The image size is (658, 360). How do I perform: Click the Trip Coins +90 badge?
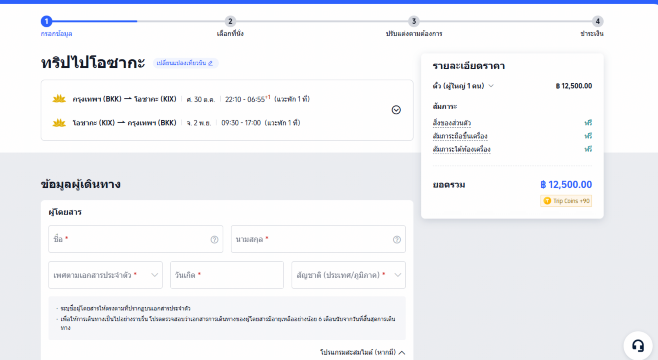click(x=566, y=201)
